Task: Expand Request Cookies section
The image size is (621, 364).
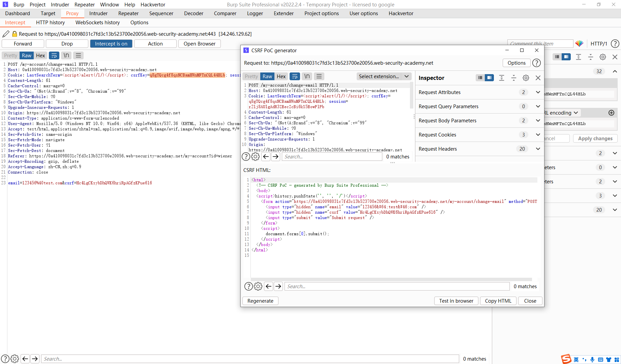Action: coord(479,134)
